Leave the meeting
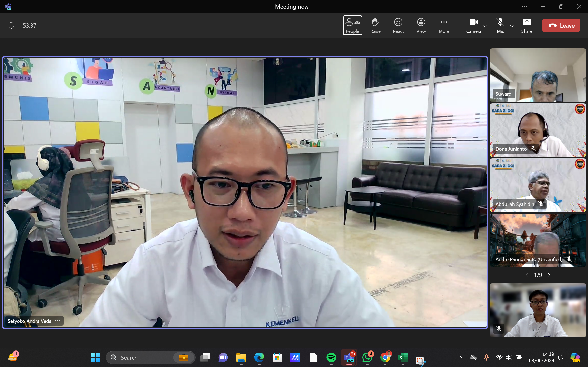The width and height of the screenshot is (588, 367). coord(561,25)
